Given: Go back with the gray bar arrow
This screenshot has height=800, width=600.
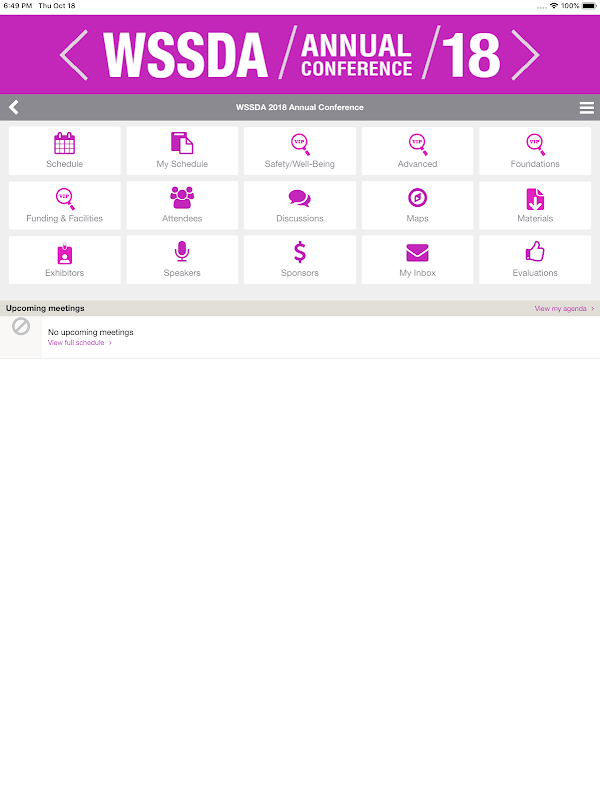Looking at the screenshot, I should pos(14,107).
